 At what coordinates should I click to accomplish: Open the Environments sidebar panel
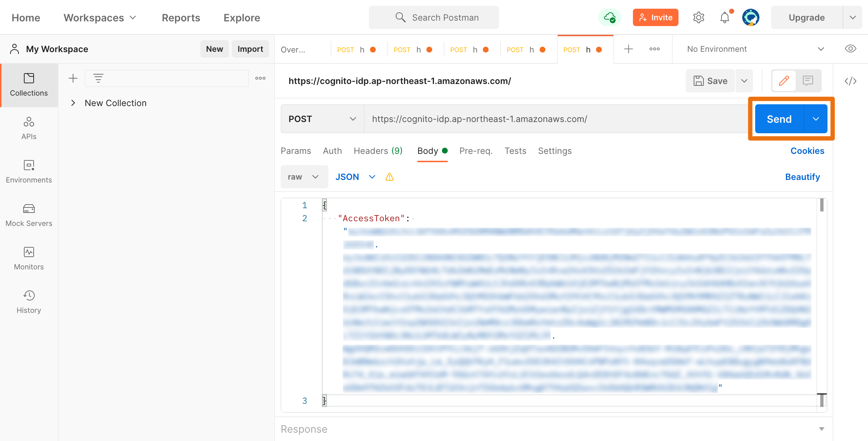[29, 172]
